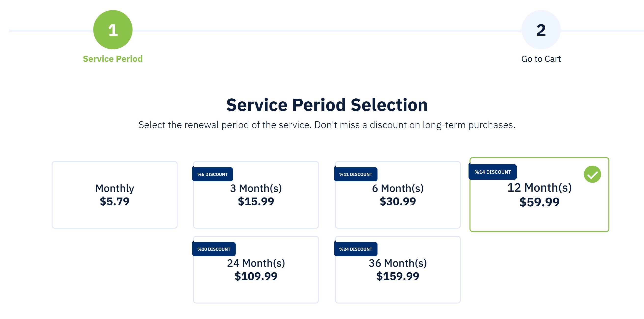Viewport: 644px width, 319px height.
Task: Click the Service Period step label
Action: [x=113, y=59]
